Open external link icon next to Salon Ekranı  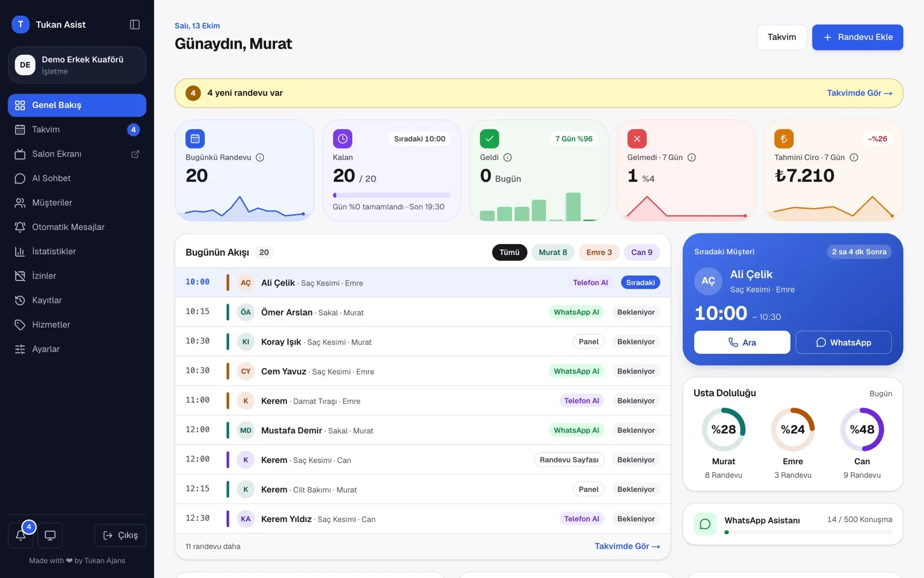click(x=135, y=154)
